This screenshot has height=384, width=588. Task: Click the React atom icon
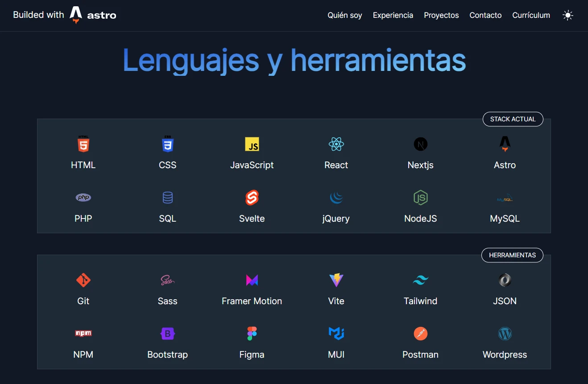coord(336,144)
